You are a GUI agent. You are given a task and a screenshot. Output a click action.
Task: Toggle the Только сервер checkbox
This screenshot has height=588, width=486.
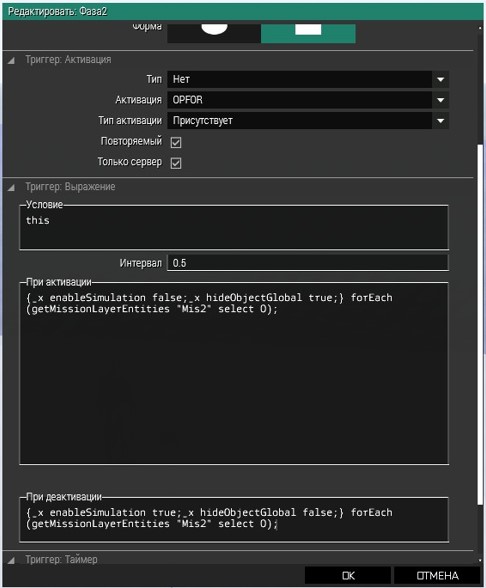tap(176, 163)
